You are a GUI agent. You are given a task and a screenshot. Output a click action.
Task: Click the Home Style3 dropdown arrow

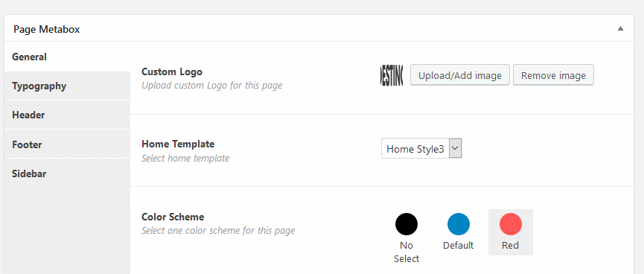[456, 149]
